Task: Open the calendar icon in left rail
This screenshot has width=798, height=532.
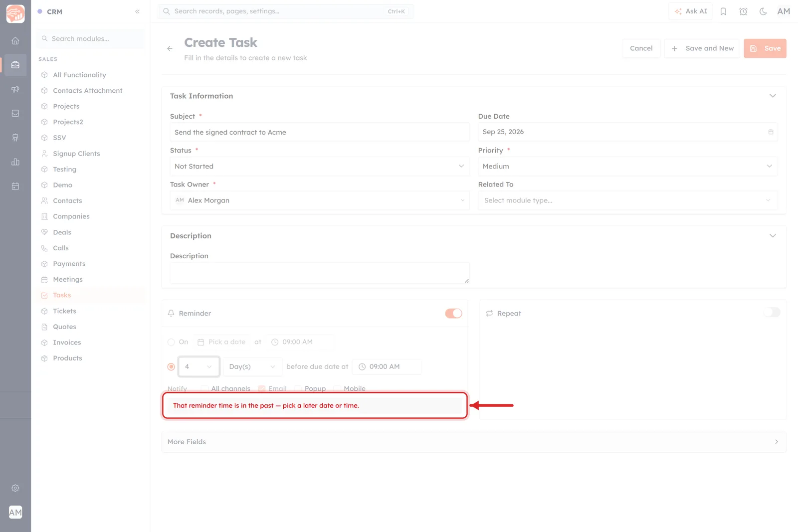Action: point(15,186)
